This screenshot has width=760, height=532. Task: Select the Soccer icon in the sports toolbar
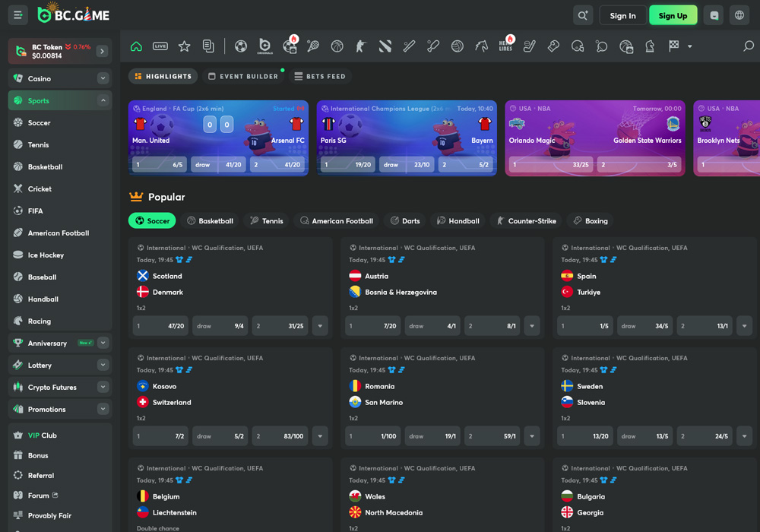[241, 46]
